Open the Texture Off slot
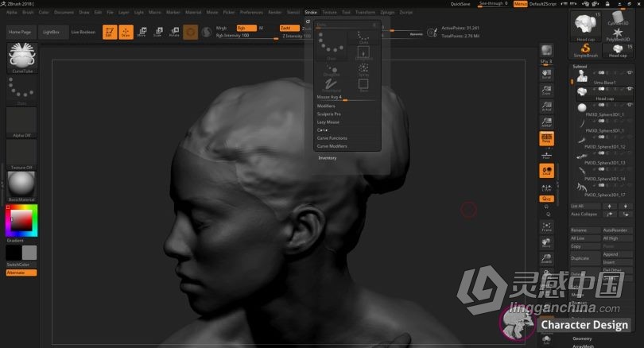644x348 pixels. tap(21, 154)
